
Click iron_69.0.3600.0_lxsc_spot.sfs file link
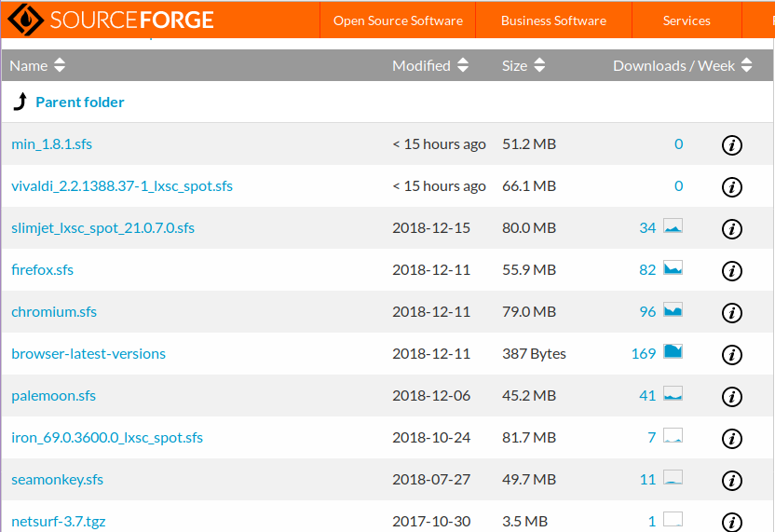point(107,438)
